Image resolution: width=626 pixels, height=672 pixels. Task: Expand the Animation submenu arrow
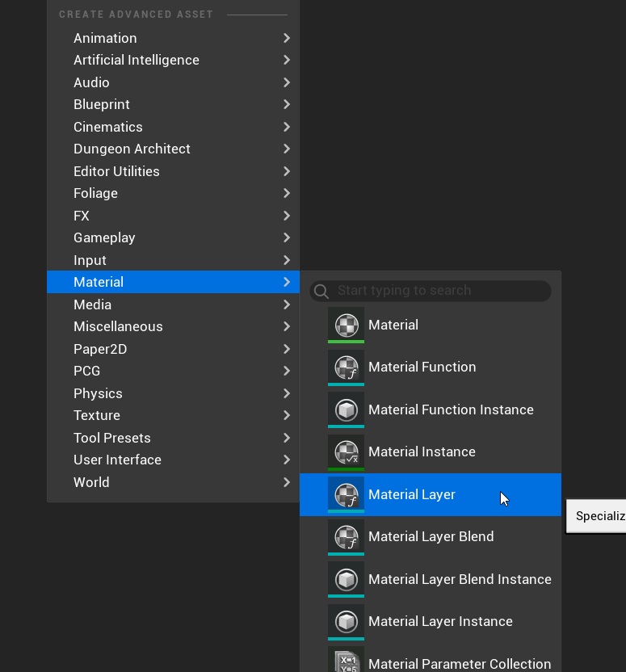point(287,38)
